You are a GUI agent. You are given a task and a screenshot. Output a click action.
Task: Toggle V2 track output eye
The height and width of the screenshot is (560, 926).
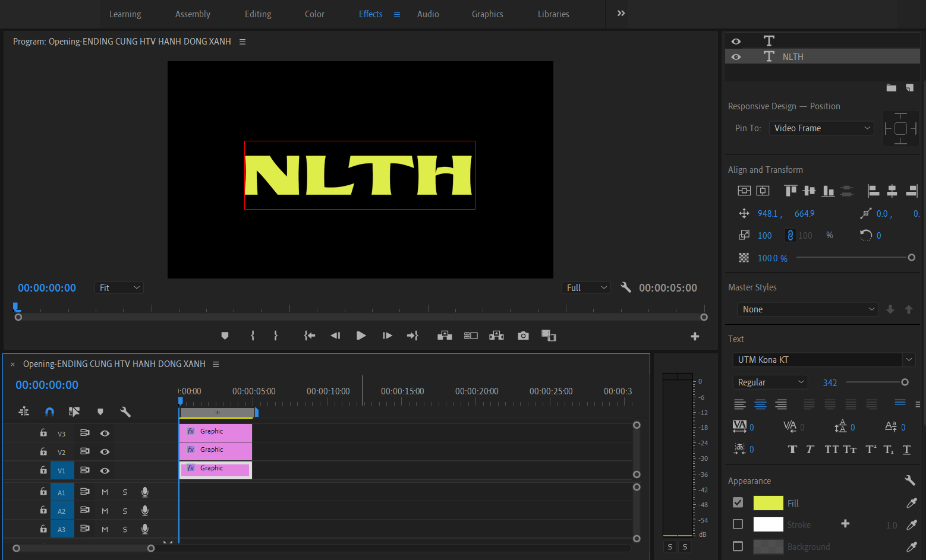[105, 452]
